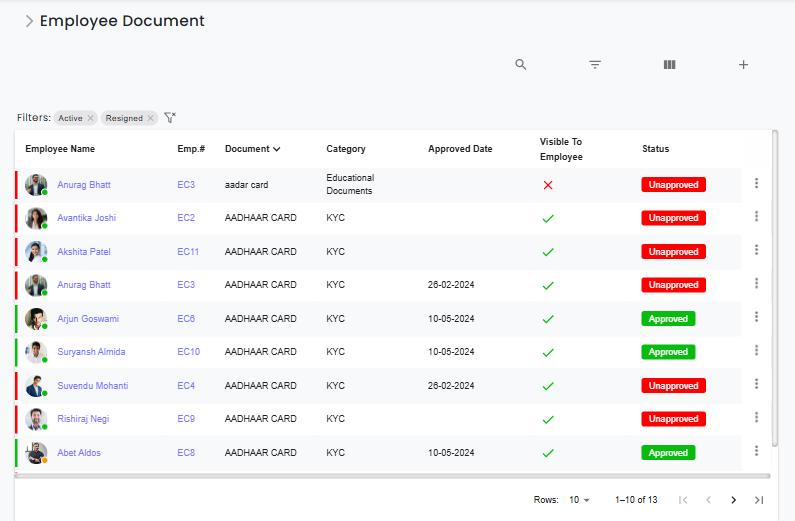Jump to last page arrow

click(x=759, y=500)
